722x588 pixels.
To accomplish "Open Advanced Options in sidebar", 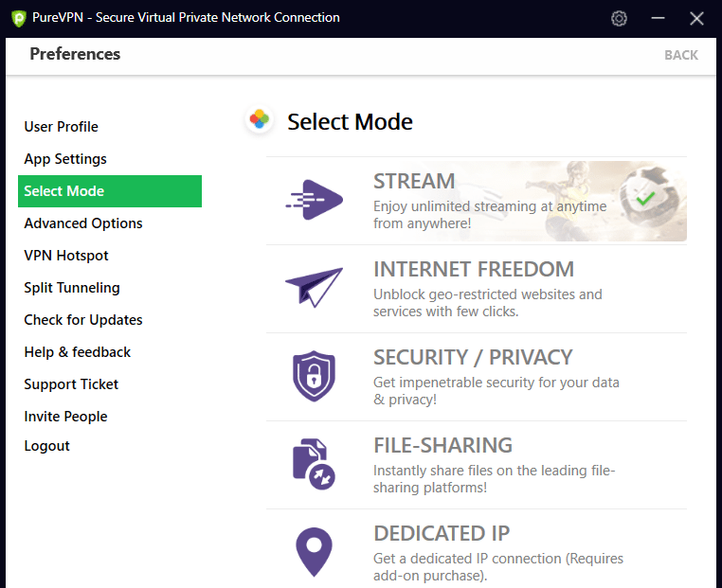I will 83,223.
